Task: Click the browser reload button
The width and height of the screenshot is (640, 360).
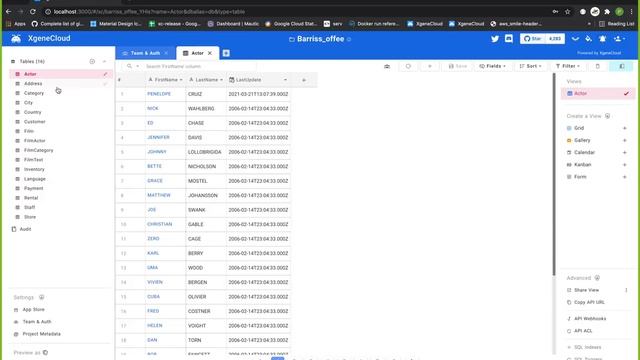Action: click(33, 12)
